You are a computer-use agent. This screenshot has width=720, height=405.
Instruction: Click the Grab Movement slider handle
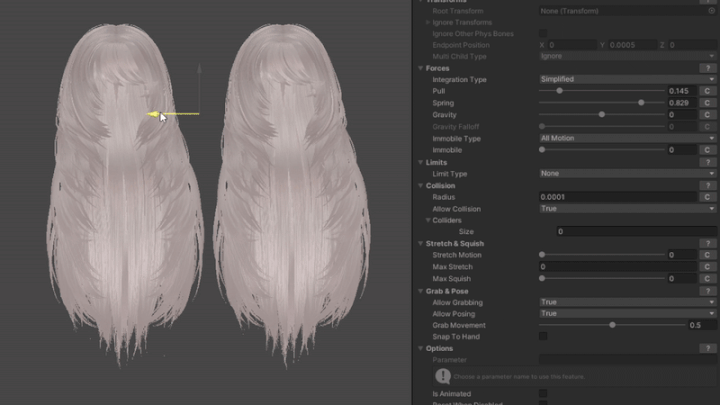coord(612,325)
